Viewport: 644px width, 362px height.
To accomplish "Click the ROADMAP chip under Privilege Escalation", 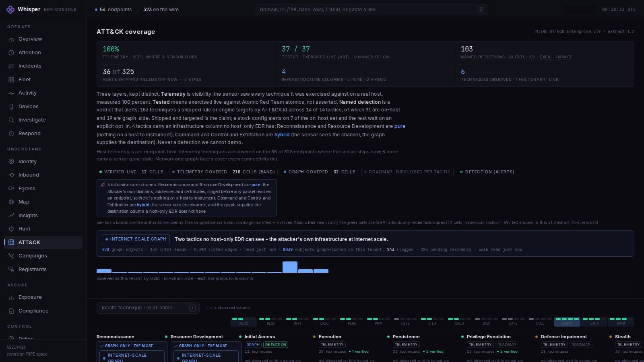I will pos(506,345).
